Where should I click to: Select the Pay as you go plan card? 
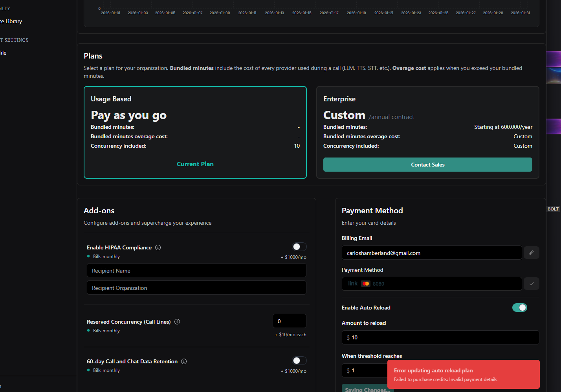(x=195, y=132)
